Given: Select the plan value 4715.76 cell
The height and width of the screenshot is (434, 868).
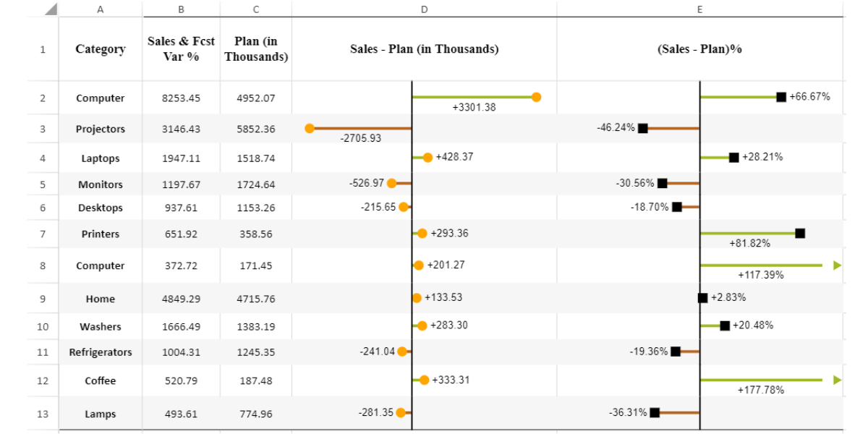Looking at the screenshot, I should point(256,299).
